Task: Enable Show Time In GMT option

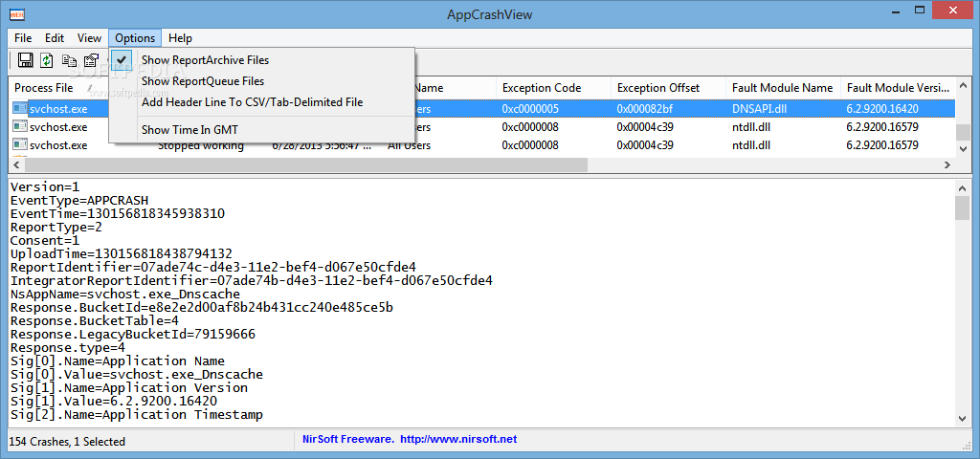Action: 189,130
